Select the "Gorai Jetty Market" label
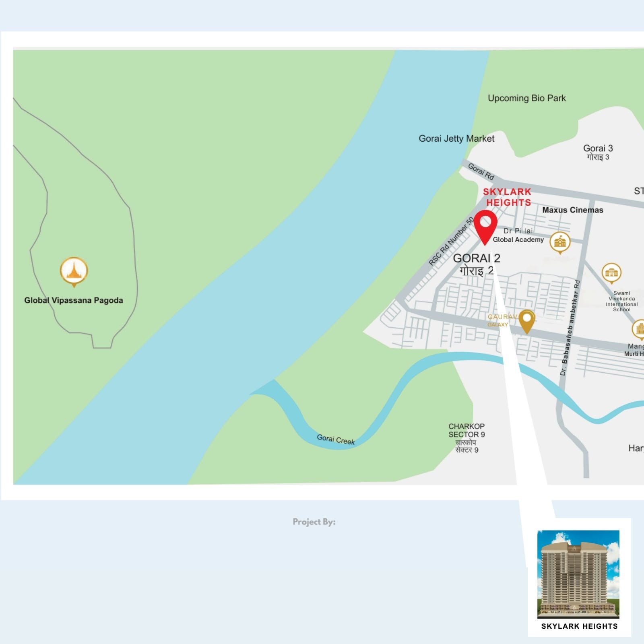Screen dimensions: 644x644 pos(456,138)
